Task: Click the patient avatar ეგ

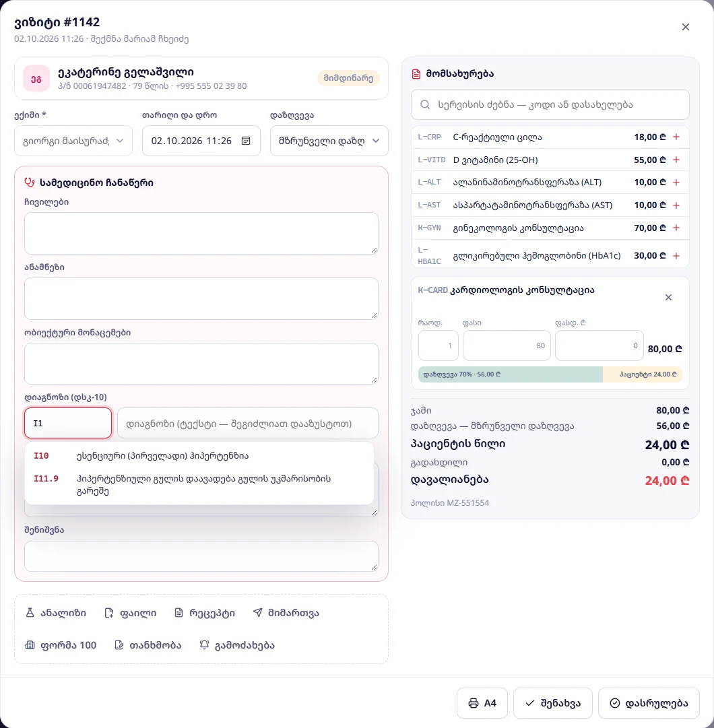Action: (x=36, y=79)
